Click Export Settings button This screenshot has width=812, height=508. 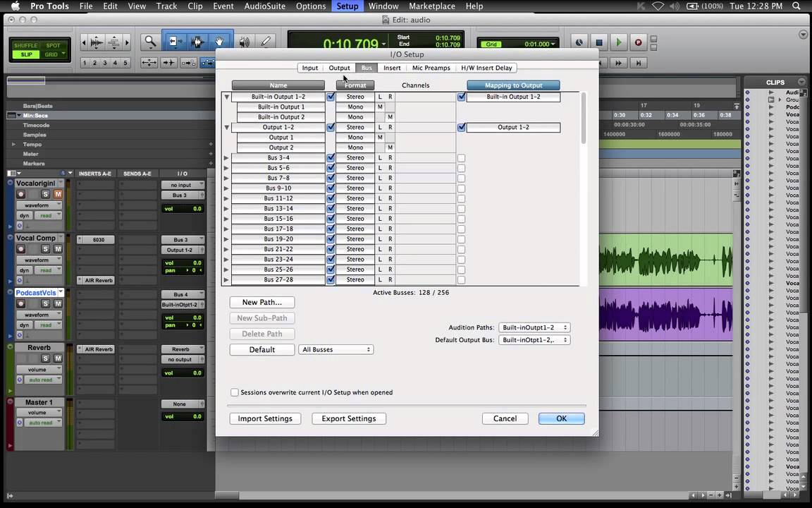[349, 418]
